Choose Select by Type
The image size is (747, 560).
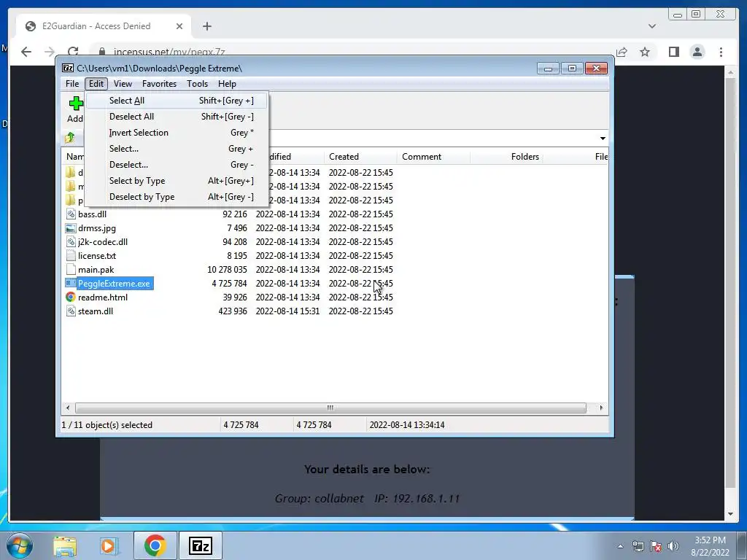tap(177, 181)
